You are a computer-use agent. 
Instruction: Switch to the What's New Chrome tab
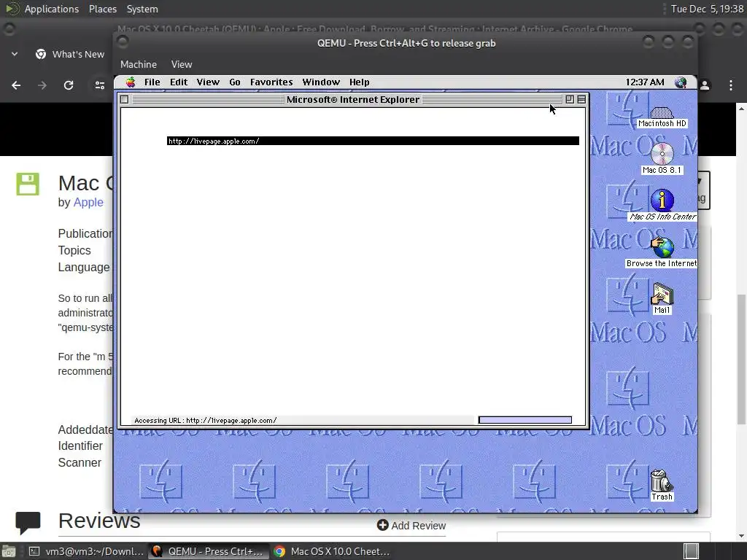pos(70,54)
